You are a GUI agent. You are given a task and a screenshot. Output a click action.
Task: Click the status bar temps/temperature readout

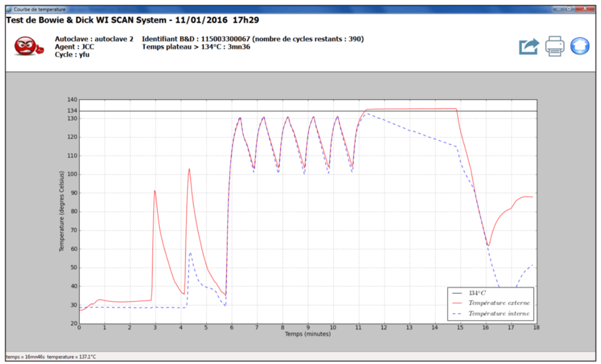pyautogui.click(x=51, y=356)
